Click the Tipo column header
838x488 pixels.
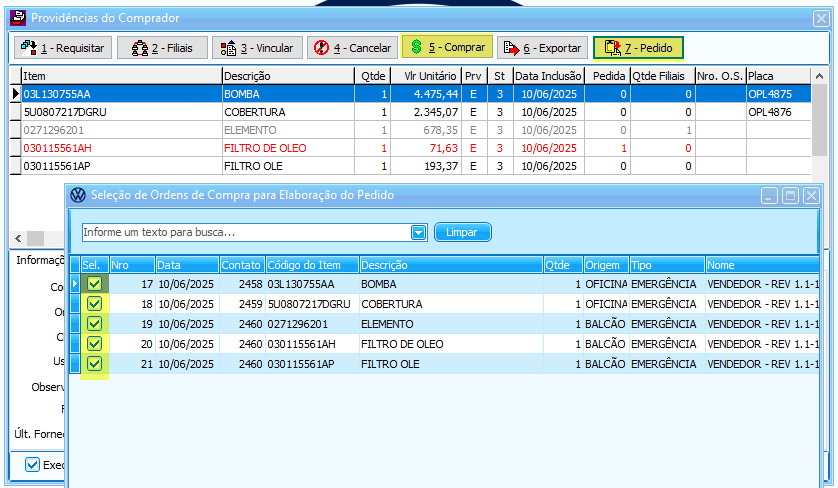[668, 265]
